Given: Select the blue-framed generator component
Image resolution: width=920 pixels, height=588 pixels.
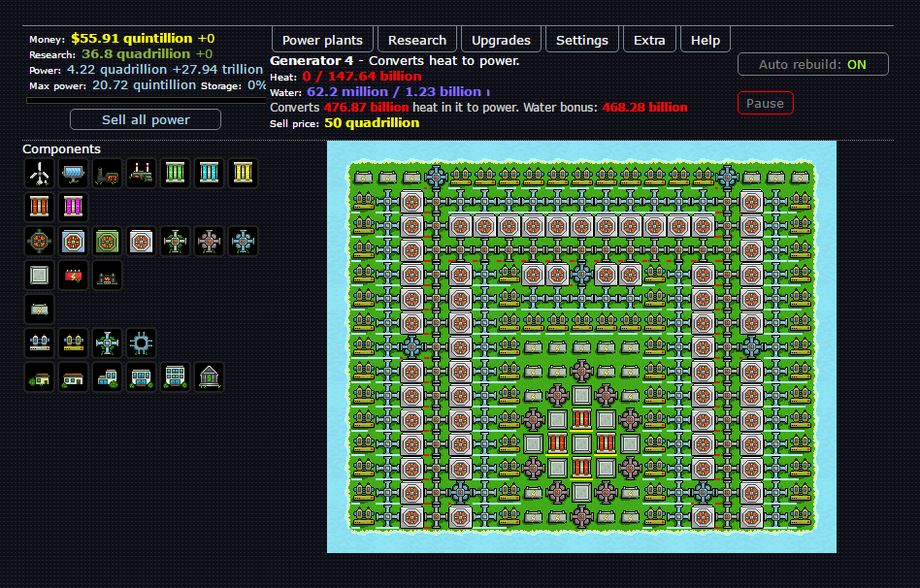Looking at the screenshot, I should 74,242.
